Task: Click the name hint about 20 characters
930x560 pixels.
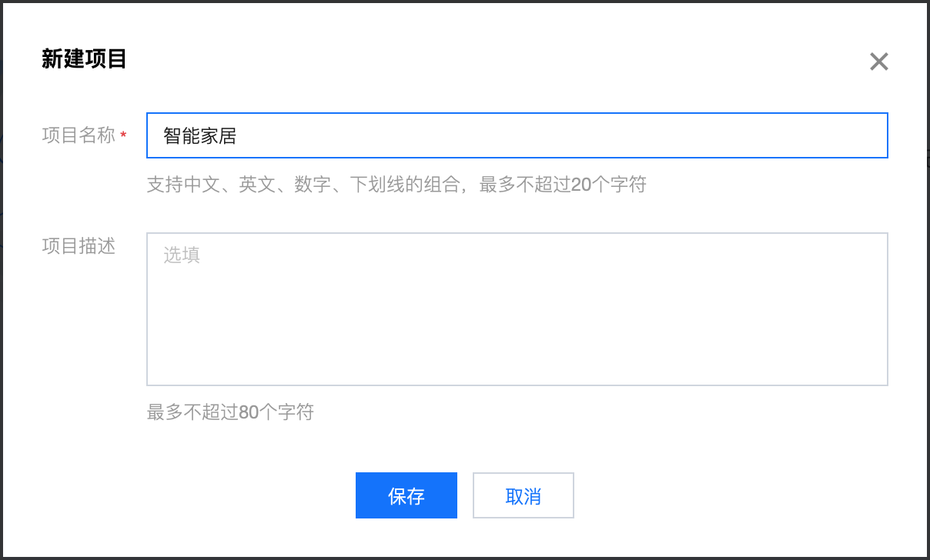Action: [396, 185]
